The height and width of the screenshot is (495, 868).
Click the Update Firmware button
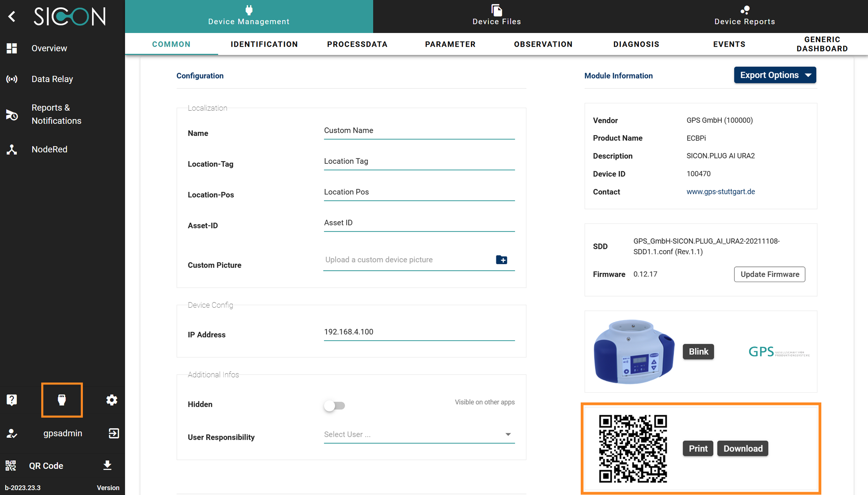(769, 274)
